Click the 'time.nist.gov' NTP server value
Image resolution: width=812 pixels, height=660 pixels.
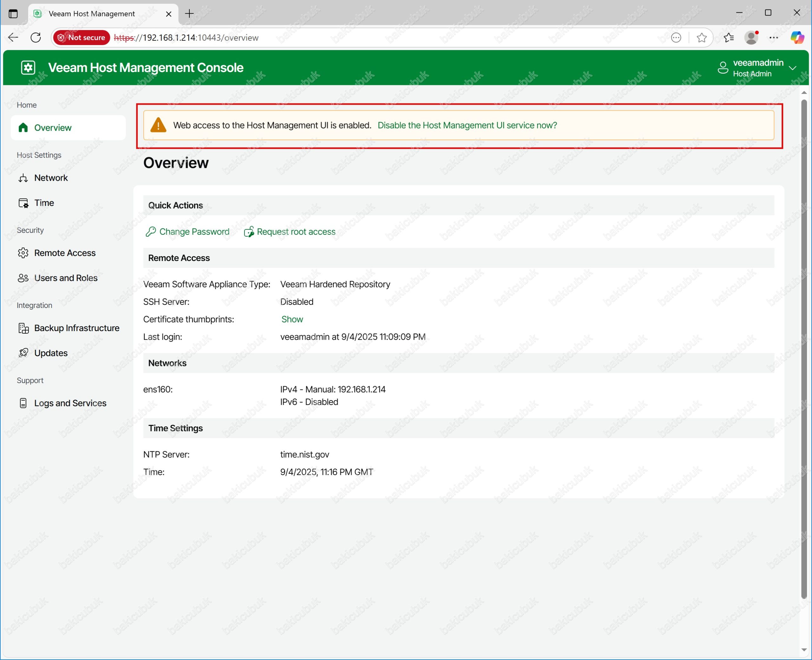[x=304, y=454]
